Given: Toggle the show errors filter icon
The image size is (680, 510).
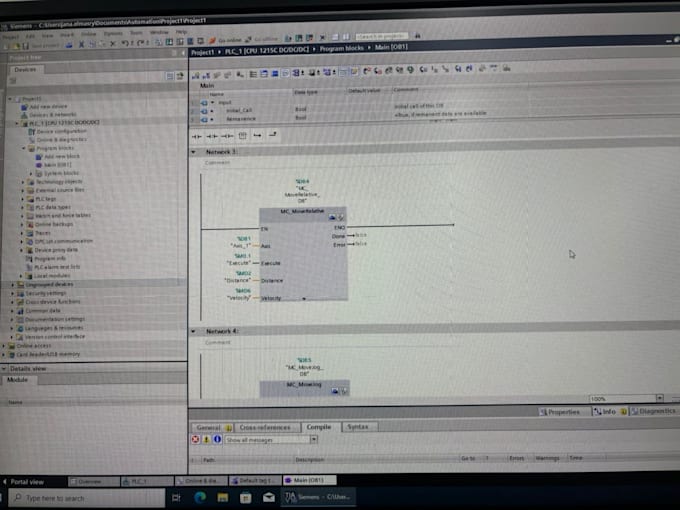Looking at the screenshot, I should coord(196,439).
